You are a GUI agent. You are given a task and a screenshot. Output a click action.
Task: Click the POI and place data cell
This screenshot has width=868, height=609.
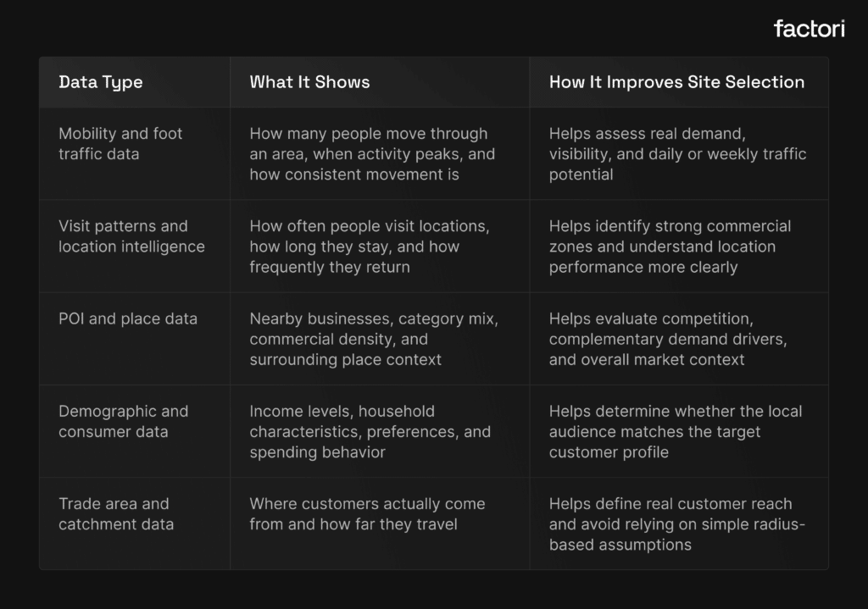tap(128, 318)
